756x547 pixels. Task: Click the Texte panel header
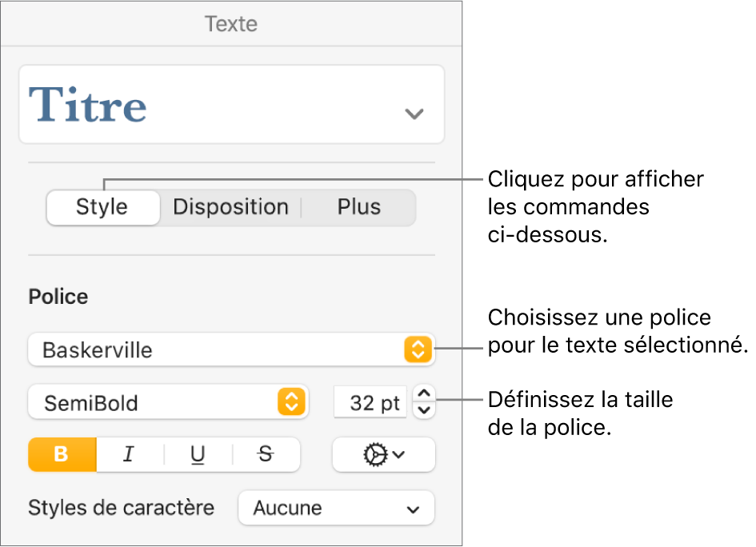pyautogui.click(x=231, y=24)
